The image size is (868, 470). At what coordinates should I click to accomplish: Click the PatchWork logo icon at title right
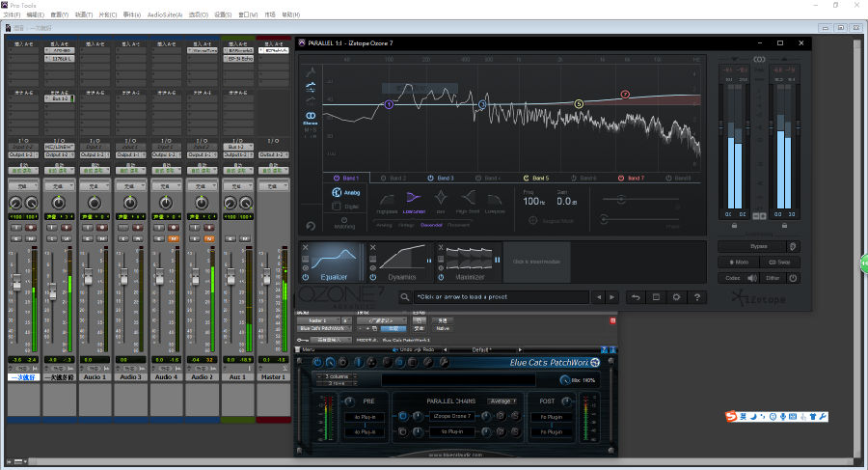[x=595, y=363]
